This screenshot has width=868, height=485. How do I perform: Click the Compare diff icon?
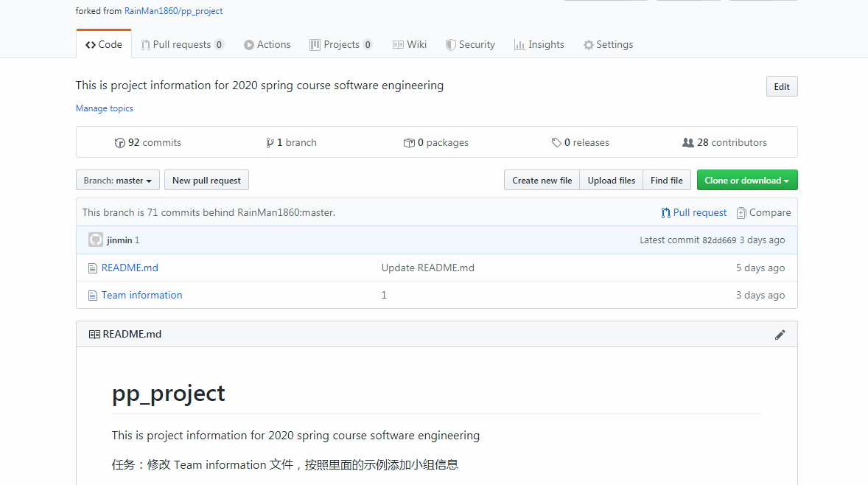(x=741, y=213)
